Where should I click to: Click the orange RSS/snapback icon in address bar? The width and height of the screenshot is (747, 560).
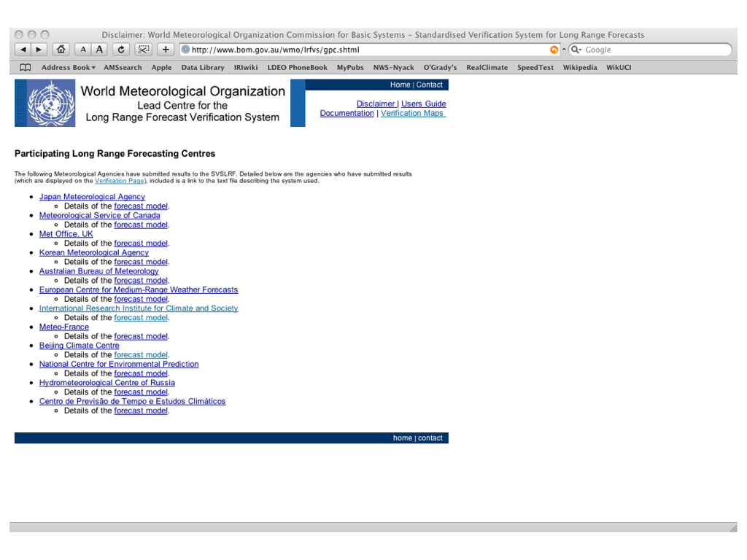point(554,50)
